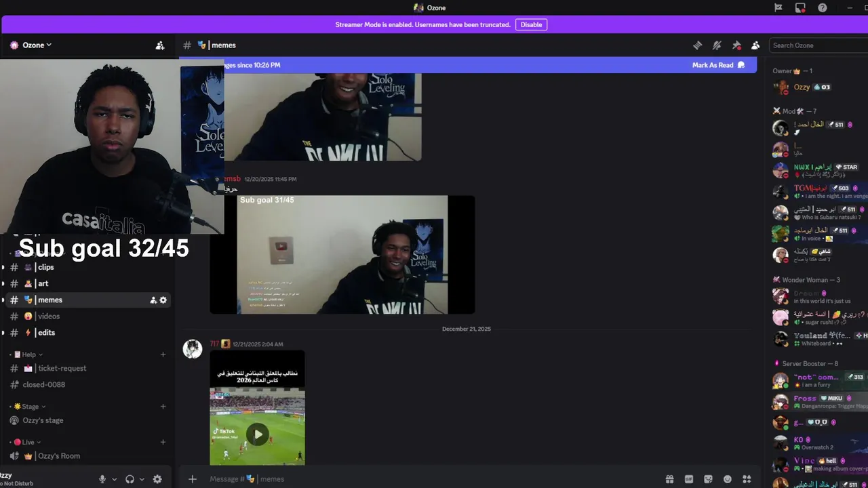The width and height of the screenshot is (868, 488).
Task: Click the 12/21/2025 2:04 AM timestamp
Action: point(258,344)
